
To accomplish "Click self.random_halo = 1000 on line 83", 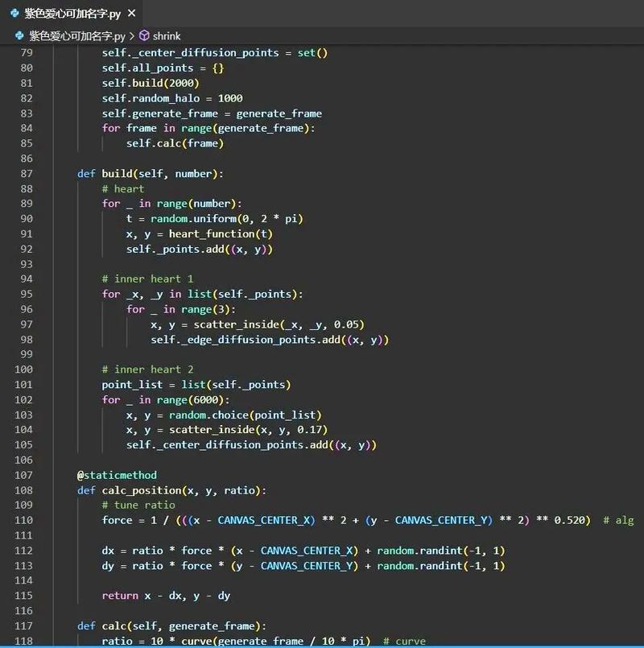I will 173,97.
